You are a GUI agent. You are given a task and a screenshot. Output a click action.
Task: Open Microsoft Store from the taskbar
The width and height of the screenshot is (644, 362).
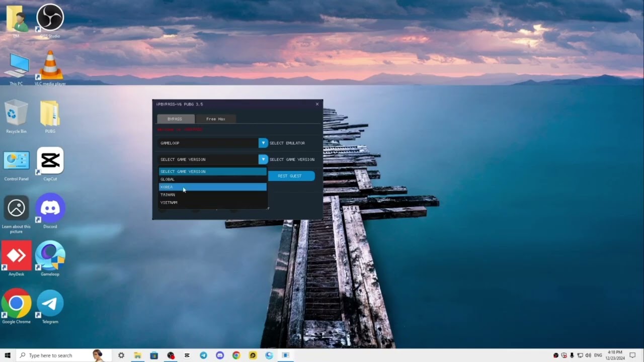point(154,355)
